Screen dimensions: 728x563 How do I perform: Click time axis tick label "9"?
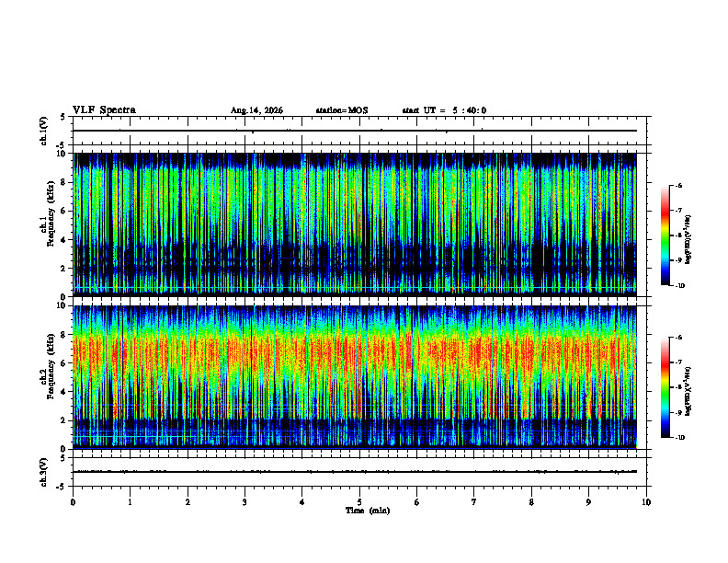point(588,502)
